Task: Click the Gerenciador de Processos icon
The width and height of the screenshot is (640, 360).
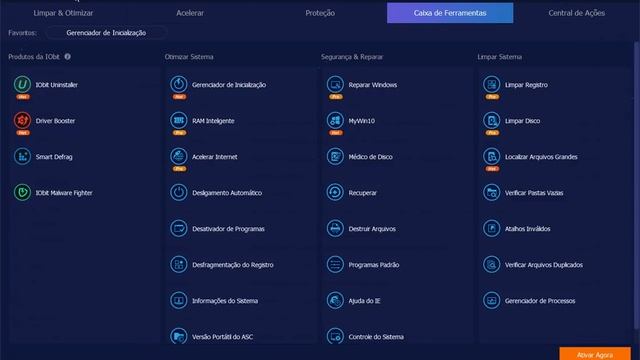Action: click(x=491, y=300)
